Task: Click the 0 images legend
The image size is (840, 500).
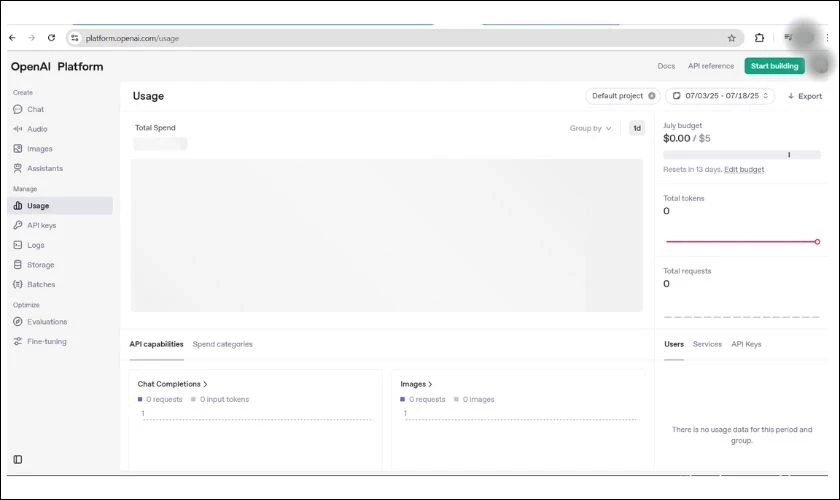Action: pyautogui.click(x=474, y=399)
